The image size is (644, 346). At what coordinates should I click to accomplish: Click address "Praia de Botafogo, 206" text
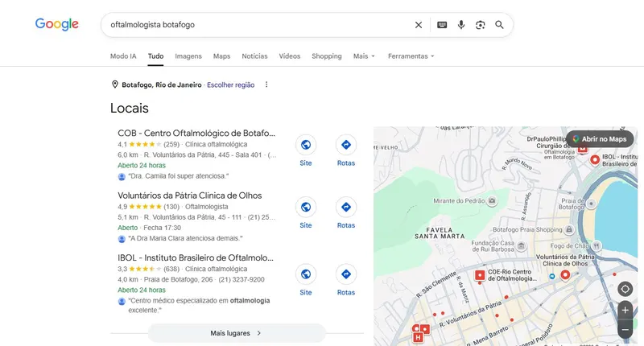(178, 279)
